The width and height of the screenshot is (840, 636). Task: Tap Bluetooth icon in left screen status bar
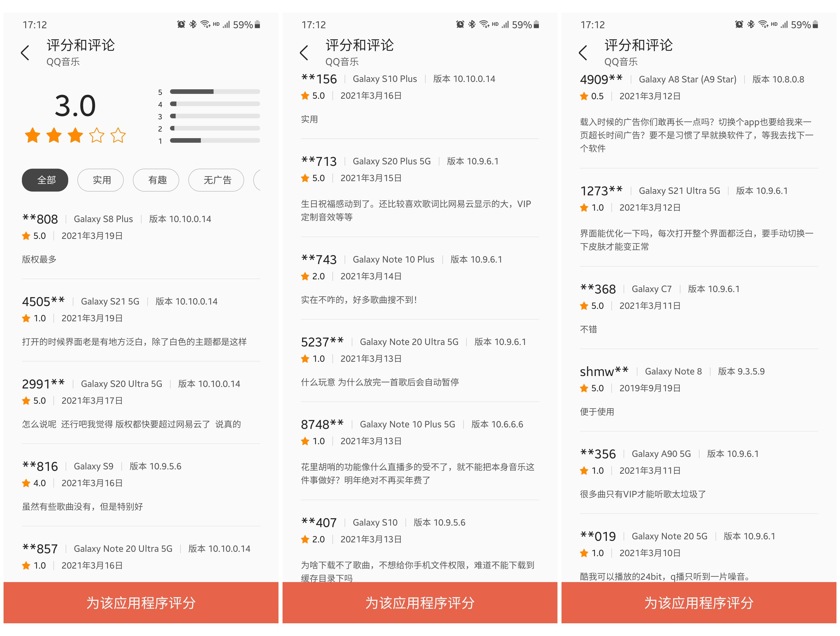(193, 25)
